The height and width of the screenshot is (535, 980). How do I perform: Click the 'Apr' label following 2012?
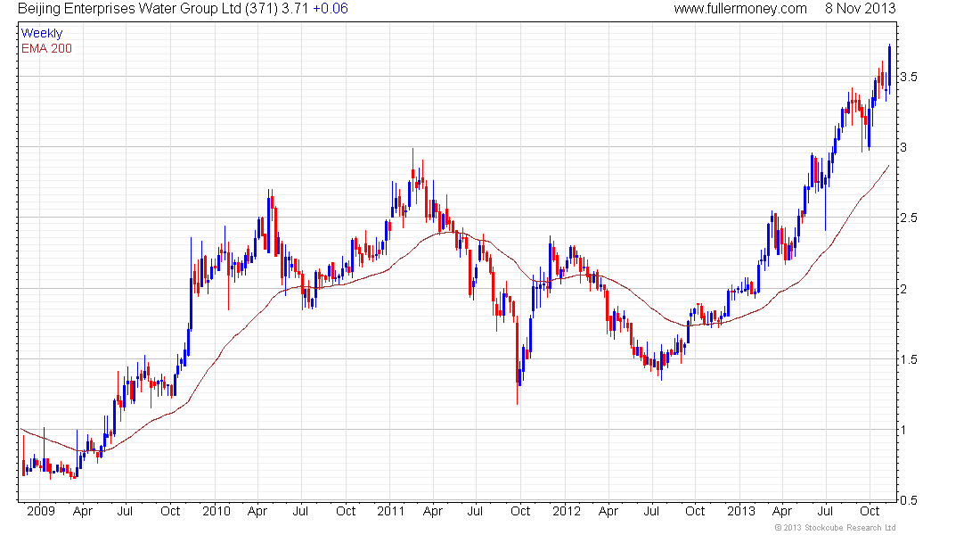[x=608, y=511]
